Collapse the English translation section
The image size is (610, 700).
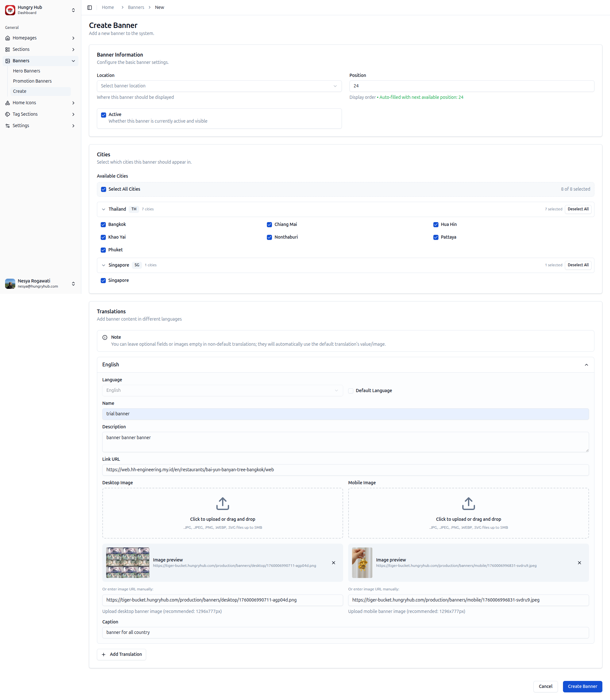586,365
